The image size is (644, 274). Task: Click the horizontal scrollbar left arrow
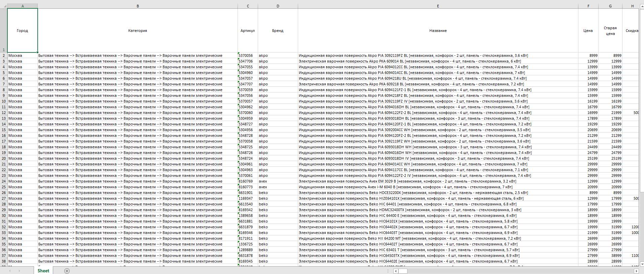[x=396, y=271]
